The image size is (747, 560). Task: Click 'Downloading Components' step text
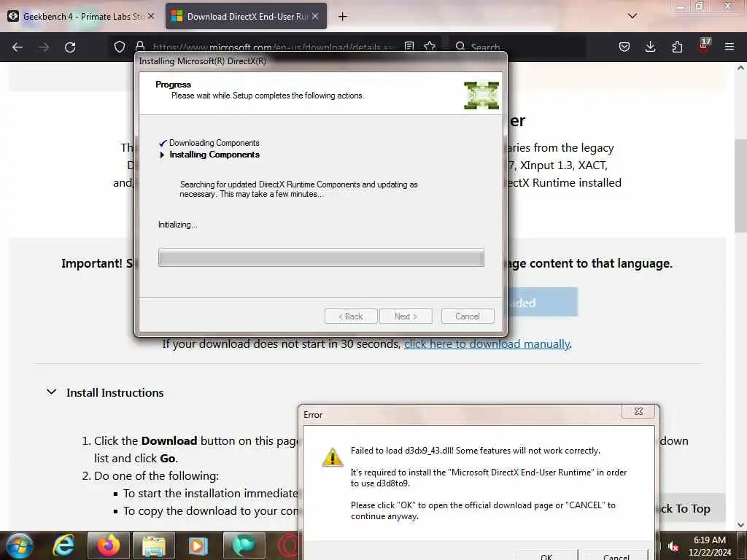point(214,143)
